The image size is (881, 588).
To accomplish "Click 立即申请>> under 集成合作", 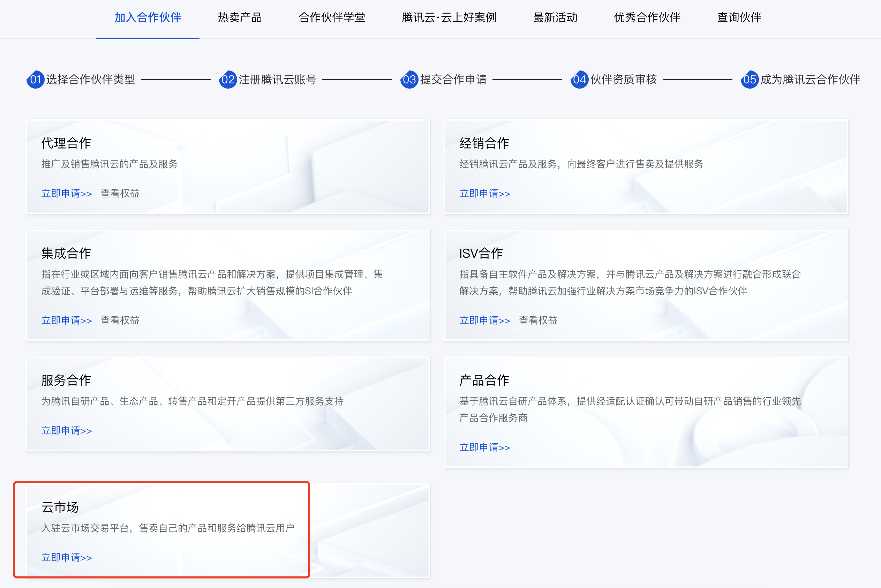I will pos(66,320).
